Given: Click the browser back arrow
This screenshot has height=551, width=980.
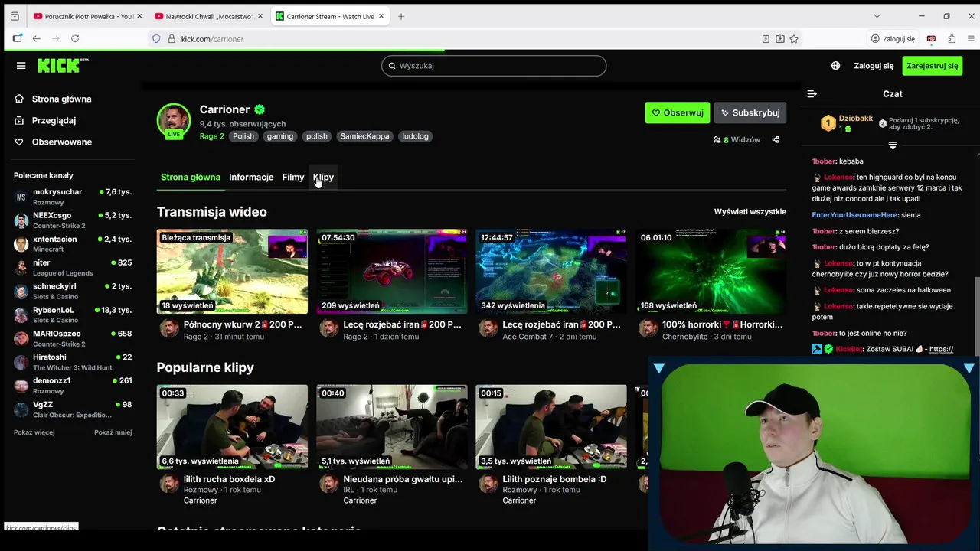Looking at the screenshot, I should (x=36, y=39).
